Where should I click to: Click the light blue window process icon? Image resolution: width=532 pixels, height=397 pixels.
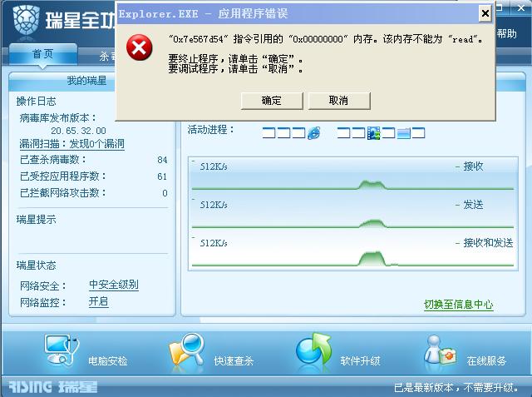click(x=403, y=133)
